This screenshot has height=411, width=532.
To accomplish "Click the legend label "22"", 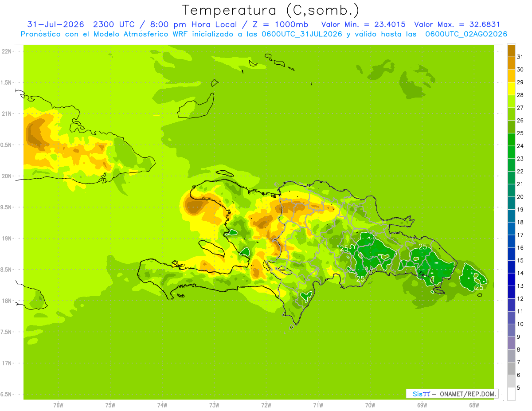I will (x=520, y=171).
